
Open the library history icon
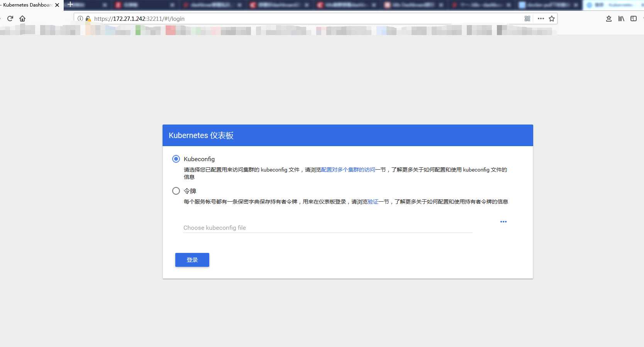tap(621, 19)
